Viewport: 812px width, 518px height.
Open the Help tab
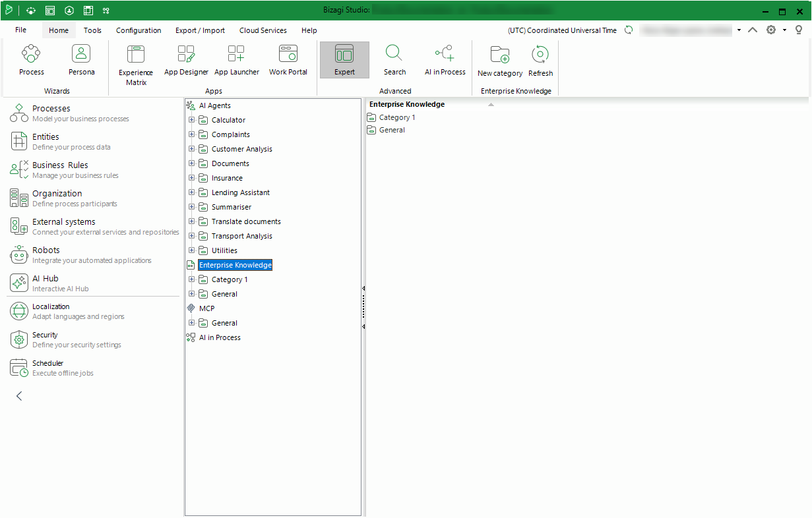click(309, 30)
